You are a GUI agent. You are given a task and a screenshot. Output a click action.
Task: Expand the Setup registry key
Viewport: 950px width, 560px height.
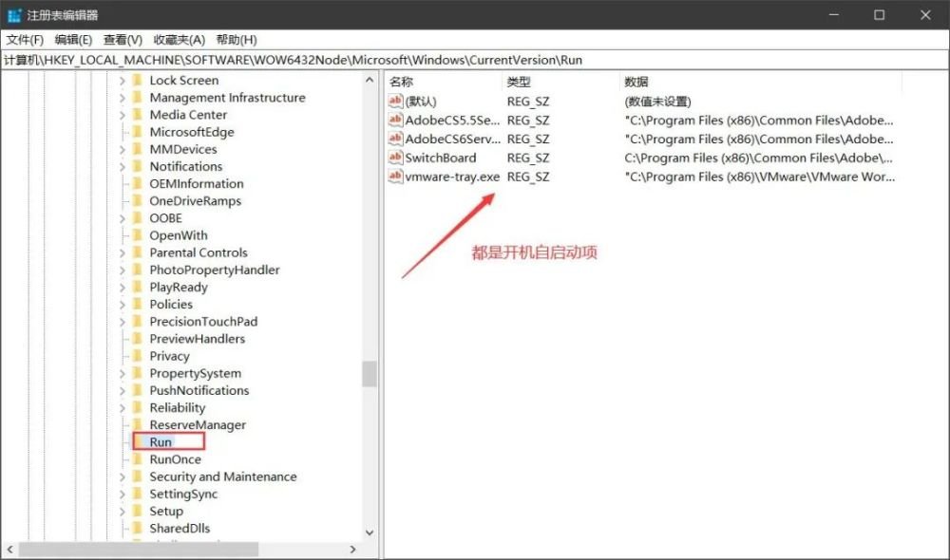pyautogui.click(x=122, y=512)
